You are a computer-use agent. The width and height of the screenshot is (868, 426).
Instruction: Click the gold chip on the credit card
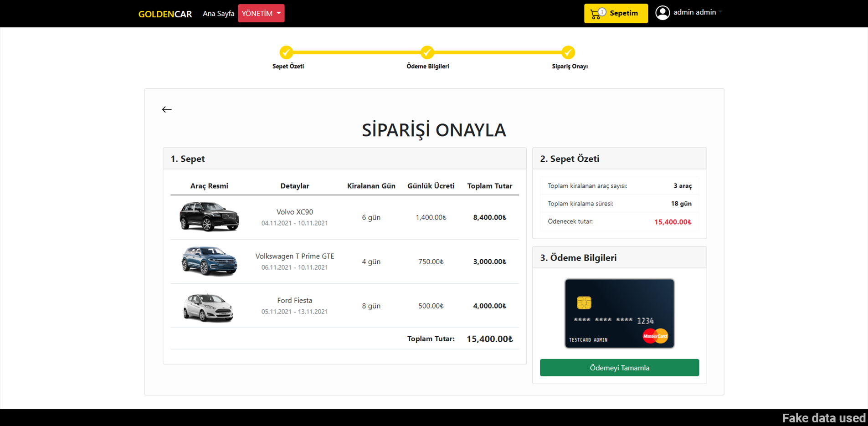[x=584, y=303]
